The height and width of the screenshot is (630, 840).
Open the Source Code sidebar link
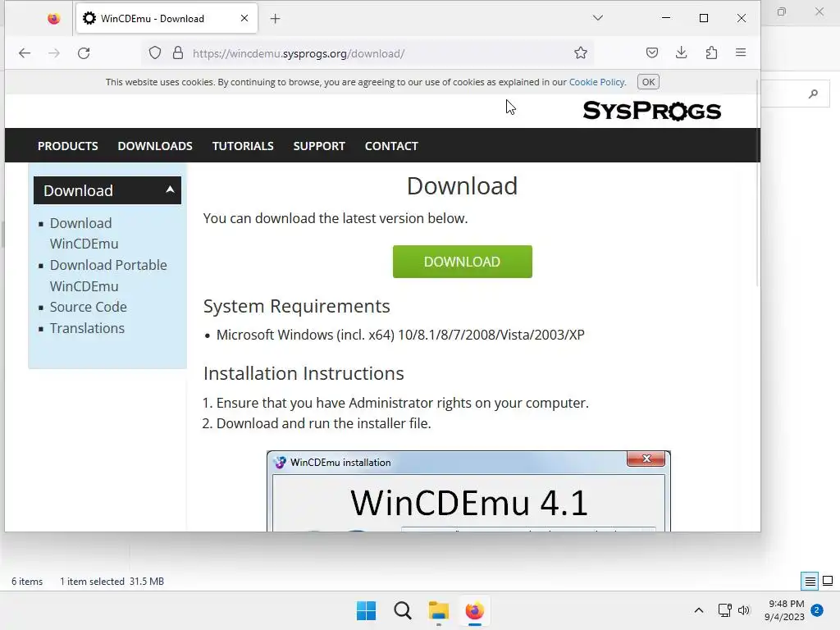[x=89, y=307]
